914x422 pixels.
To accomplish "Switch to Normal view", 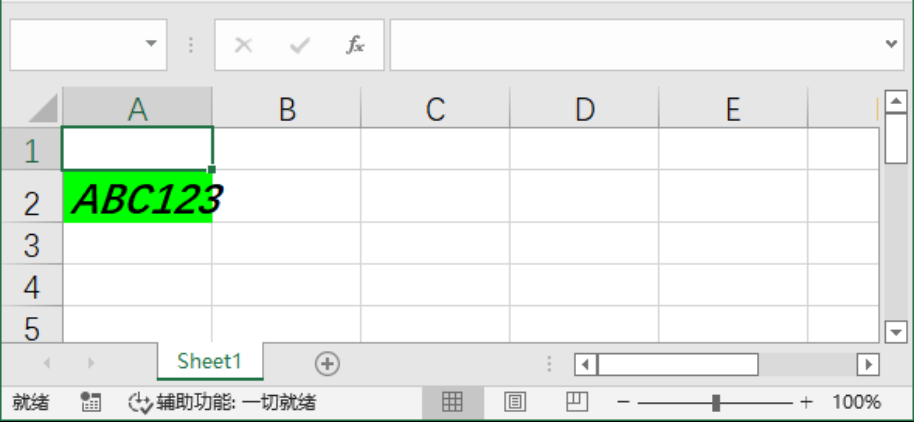I will coord(452,402).
